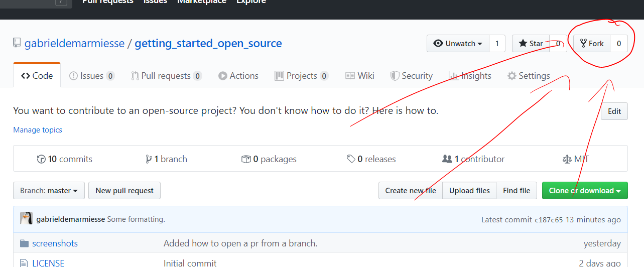Open the Issues tab

click(92, 75)
